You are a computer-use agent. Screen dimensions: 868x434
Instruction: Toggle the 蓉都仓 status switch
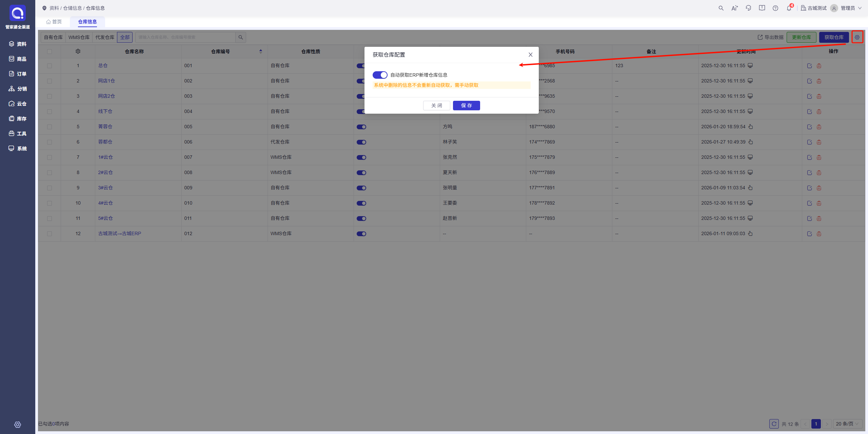pyautogui.click(x=361, y=142)
